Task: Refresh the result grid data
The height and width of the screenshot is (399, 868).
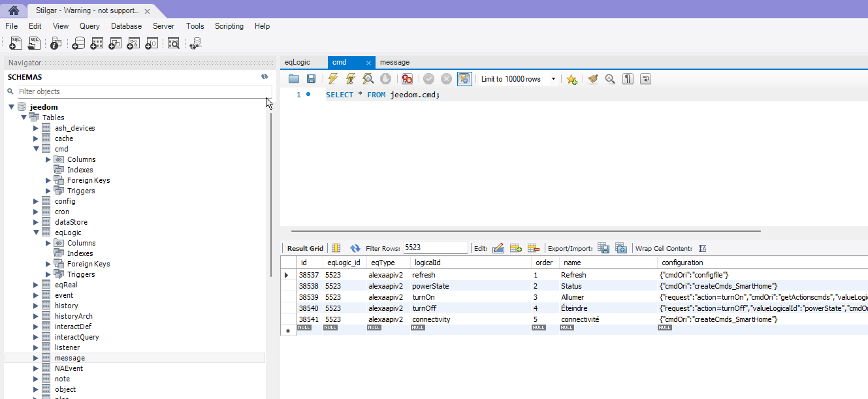Action: 355,248
